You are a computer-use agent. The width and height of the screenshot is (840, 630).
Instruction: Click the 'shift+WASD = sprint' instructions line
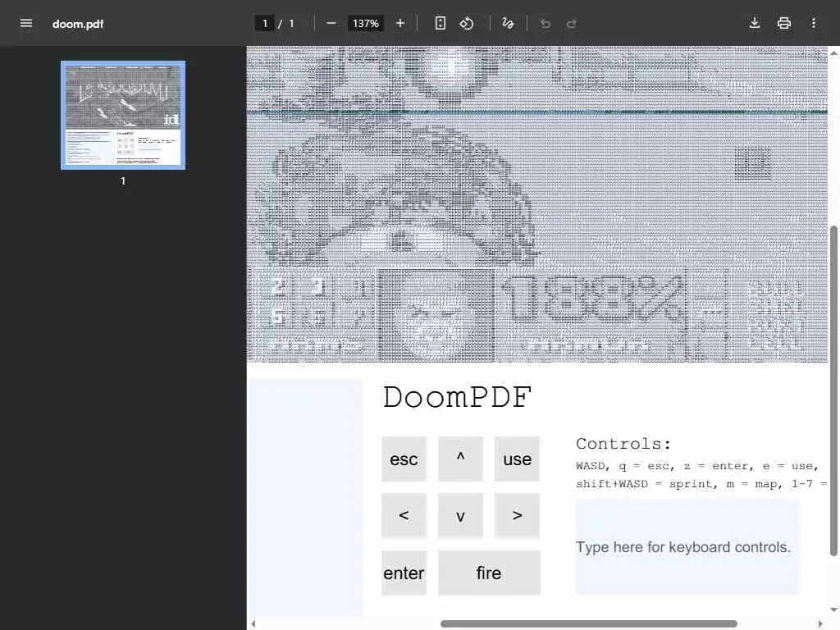point(701,484)
